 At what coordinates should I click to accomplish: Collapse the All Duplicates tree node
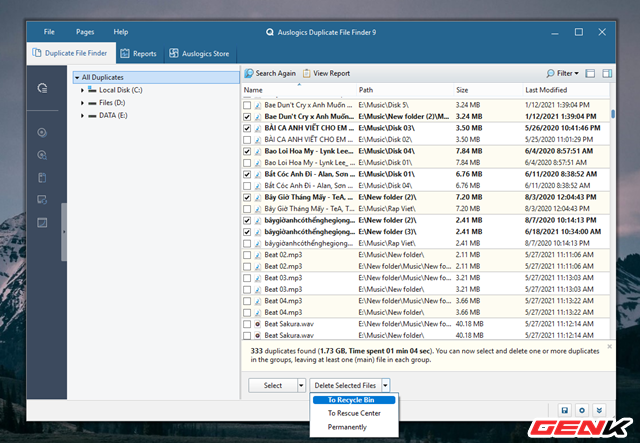pyautogui.click(x=77, y=78)
